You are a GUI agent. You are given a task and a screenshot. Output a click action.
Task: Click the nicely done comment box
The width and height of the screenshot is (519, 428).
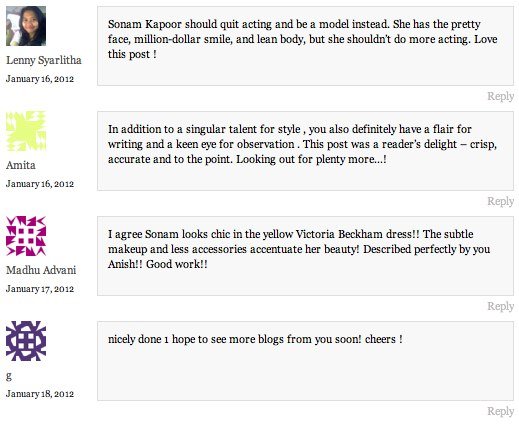tap(305, 361)
